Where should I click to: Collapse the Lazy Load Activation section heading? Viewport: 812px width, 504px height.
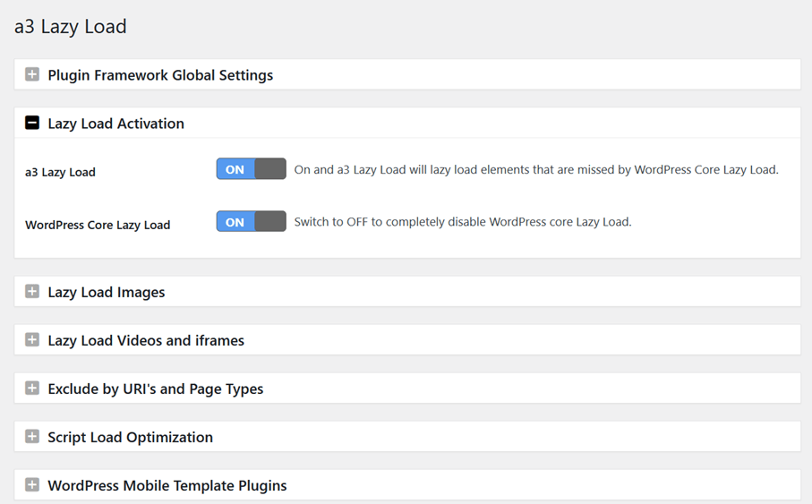tap(115, 124)
